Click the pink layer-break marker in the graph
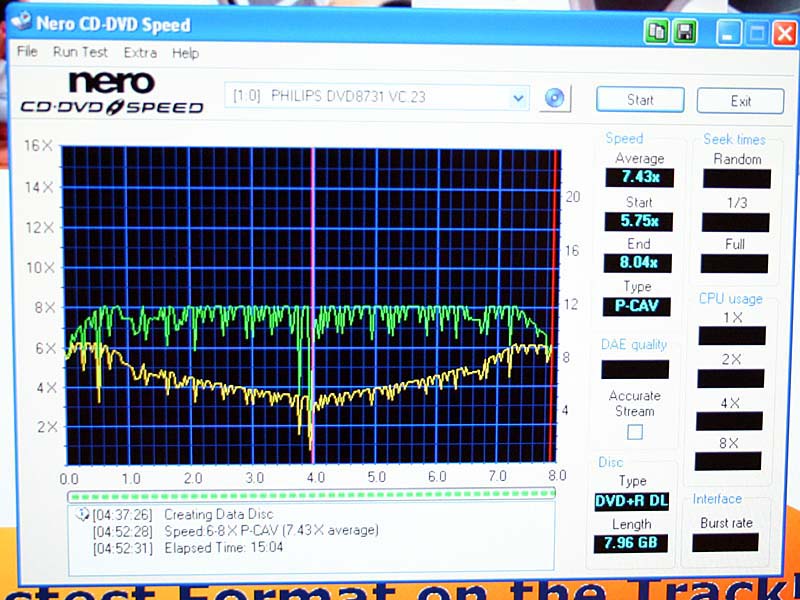The image size is (800, 600). pos(312,305)
